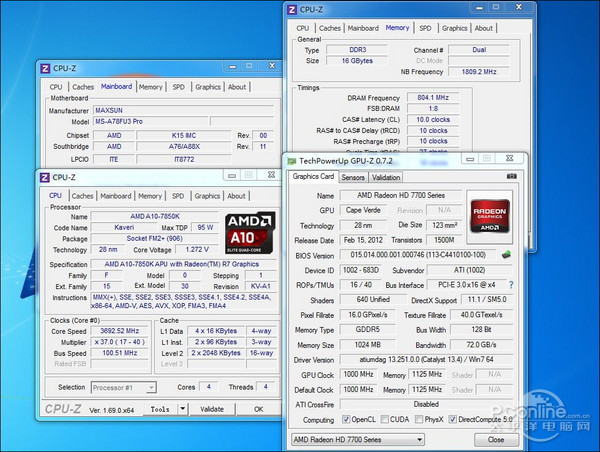This screenshot has height=452, width=600.
Task: Click the Close button in GPU-Z
Action: (495, 439)
